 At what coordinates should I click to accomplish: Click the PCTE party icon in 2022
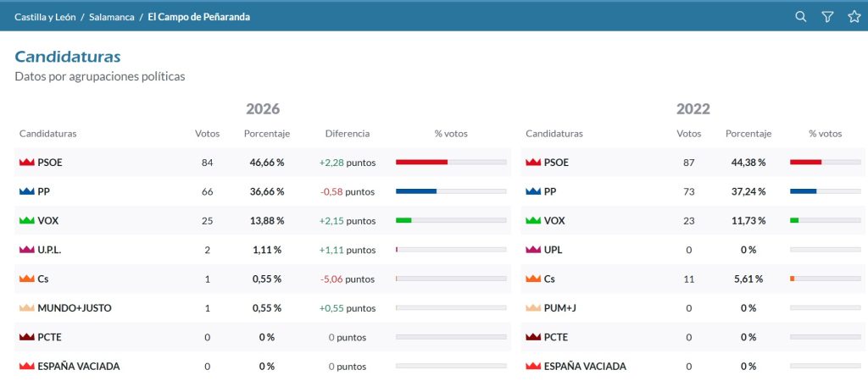tap(533, 337)
